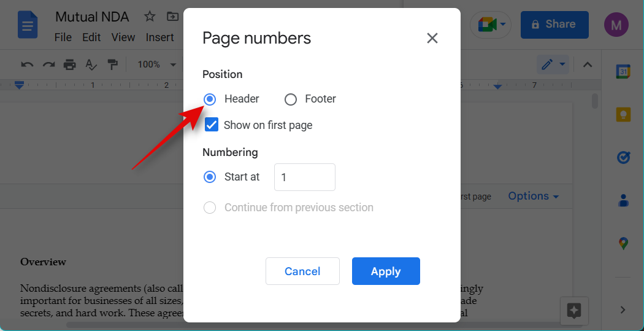The width and height of the screenshot is (644, 331).
Task: Click the spell check icon
Action: pyautogui.click(x=91, y=64)
